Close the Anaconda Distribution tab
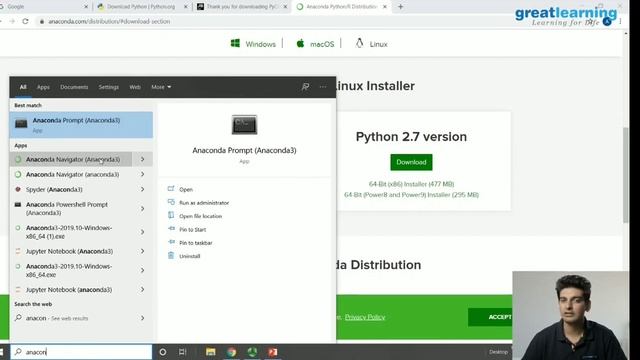The height and width of the screenshot is (360, 640). (x=384, y=7)
